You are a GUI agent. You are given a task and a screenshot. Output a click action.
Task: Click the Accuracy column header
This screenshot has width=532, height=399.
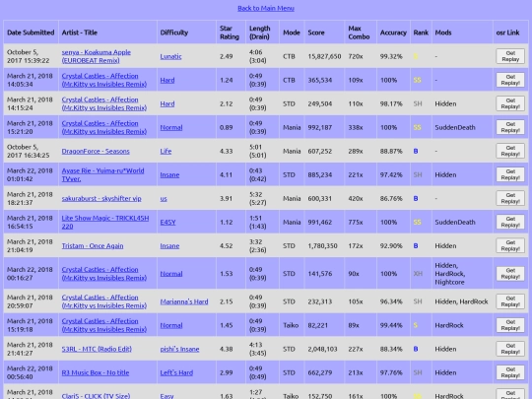(x=393, y=33)
